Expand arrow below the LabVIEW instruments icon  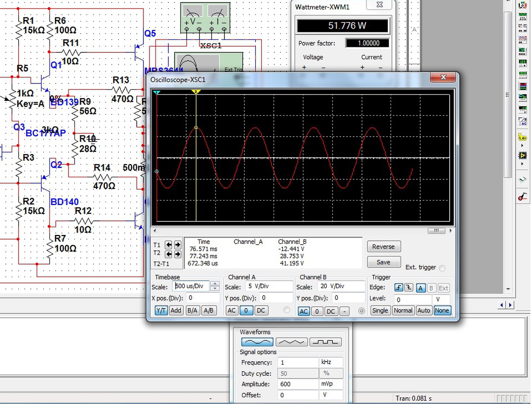pyautogui.click(x=522, y=164)
